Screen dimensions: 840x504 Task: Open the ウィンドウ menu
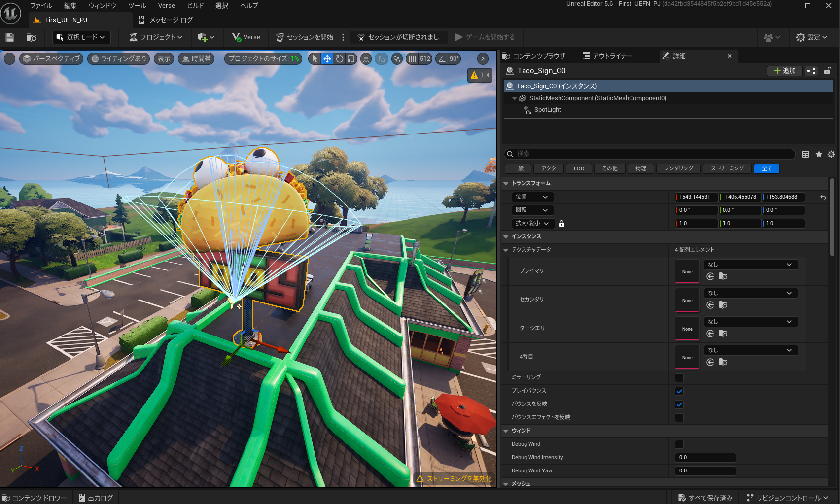pyautogui.click(x=103, y=6)
